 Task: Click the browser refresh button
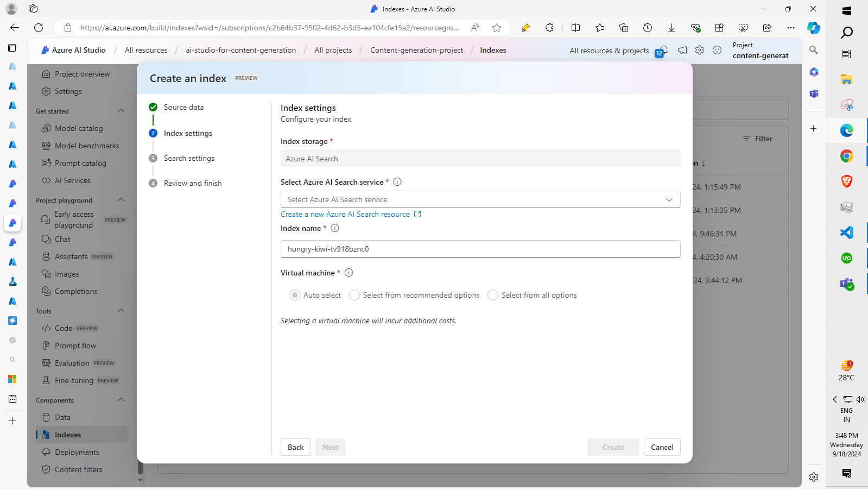tap(39, 28)
